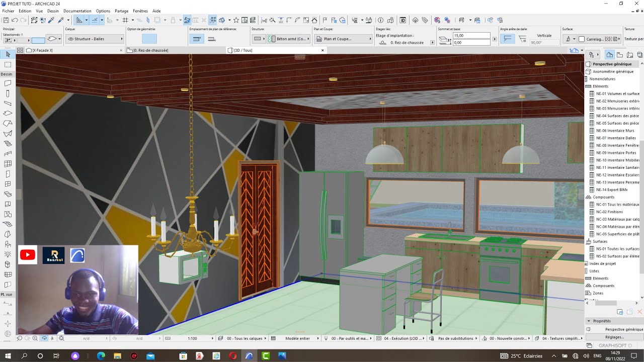Click the ID element manager icon

(403, 20)
